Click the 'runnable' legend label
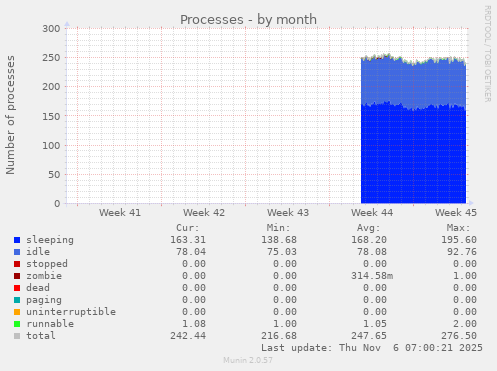This screenshot has height=371, width=497. [x=50, y=324]
